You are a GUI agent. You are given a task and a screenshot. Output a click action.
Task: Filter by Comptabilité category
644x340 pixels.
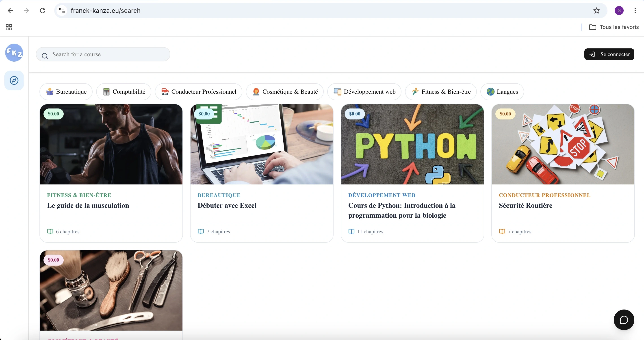(x=124, y=92)
